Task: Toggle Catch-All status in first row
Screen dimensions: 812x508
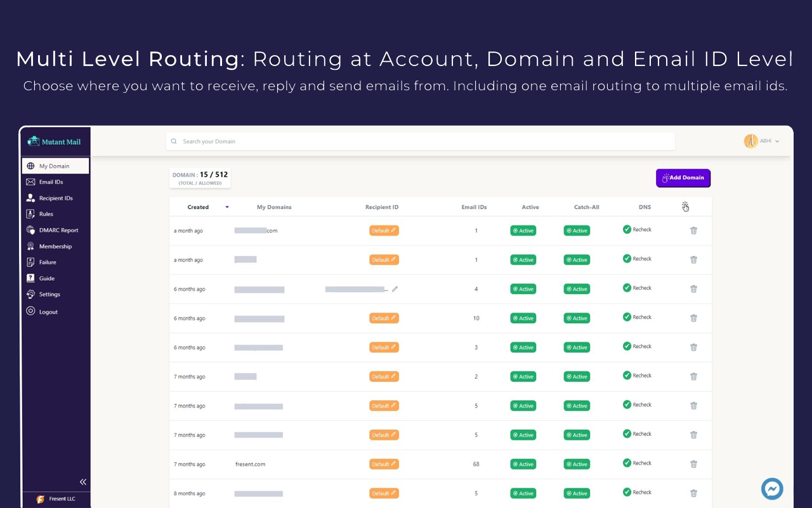Action: click(x=577, y=231)
